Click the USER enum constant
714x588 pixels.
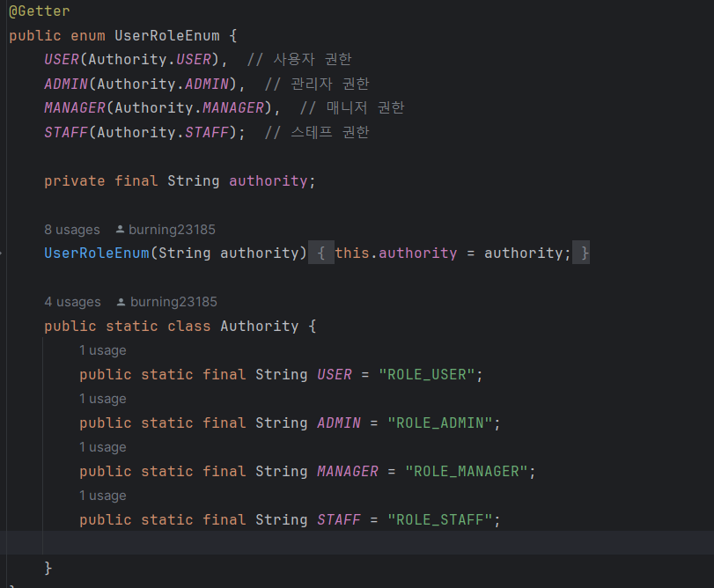(62, 60)
